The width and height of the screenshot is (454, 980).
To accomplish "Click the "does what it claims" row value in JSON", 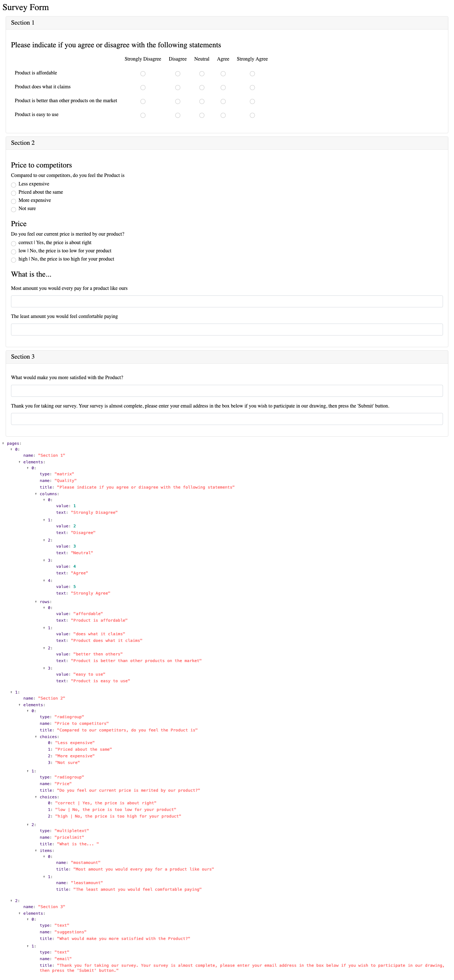I will pos(99,634).
